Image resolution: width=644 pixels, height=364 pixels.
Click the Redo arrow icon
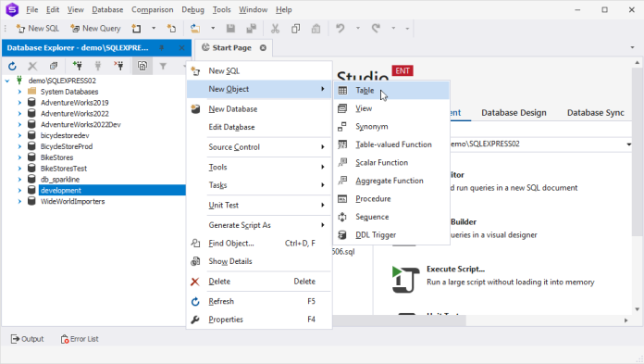[376, 29]
